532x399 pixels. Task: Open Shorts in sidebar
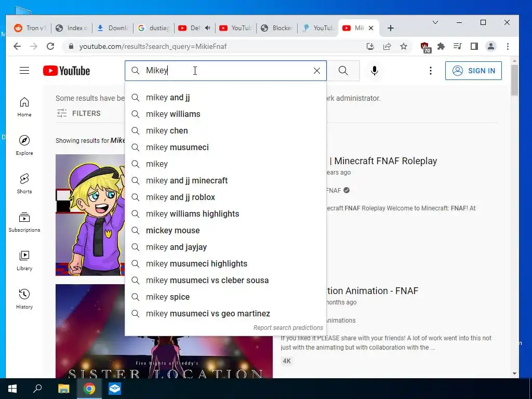pos(24,183)
